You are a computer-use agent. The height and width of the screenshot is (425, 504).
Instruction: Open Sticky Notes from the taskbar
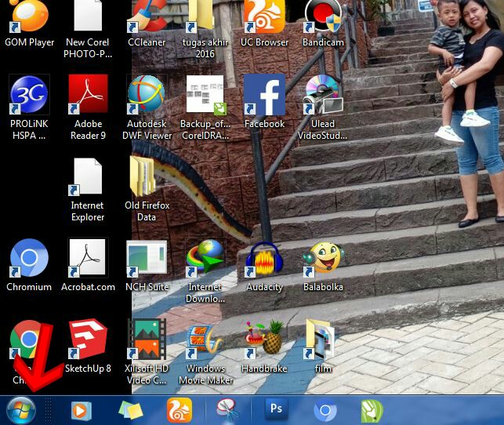click(x=130, y=411)
